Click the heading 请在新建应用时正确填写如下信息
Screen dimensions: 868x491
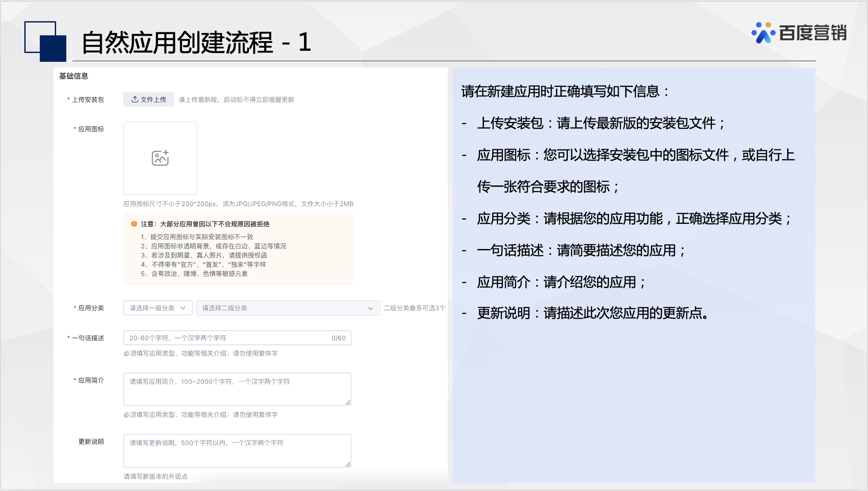[565, 91]
